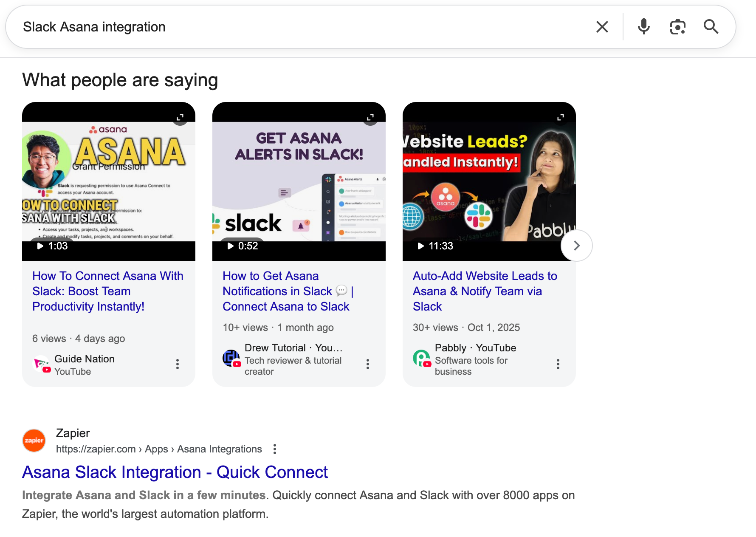
Task: Click 'Tech reviewer & tutorial creator' description
Action: 293,366
